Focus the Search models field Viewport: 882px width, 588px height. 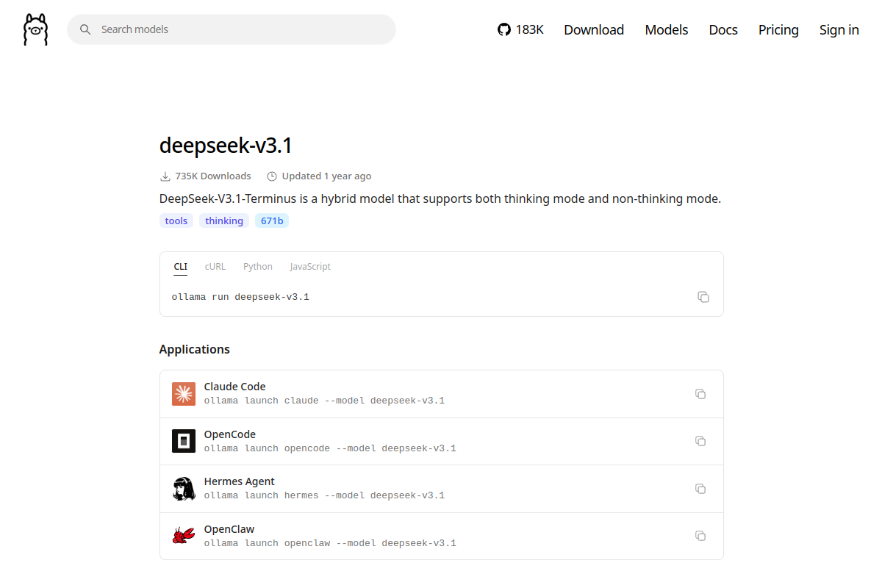point(232,29)
